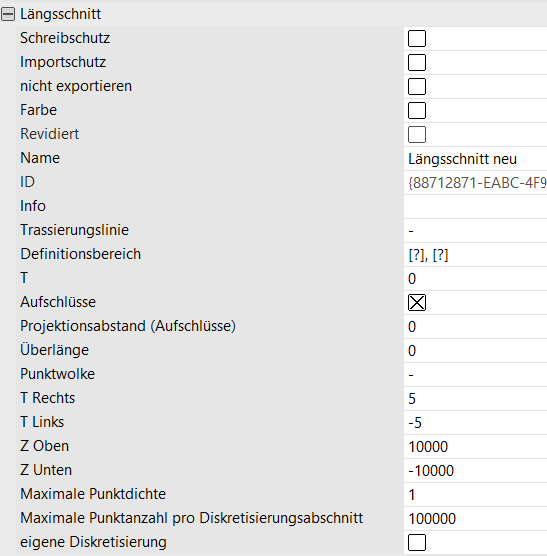Click the Maximale Punktdichte value
The image size is (547, 556).
click(x=475, y=495)
